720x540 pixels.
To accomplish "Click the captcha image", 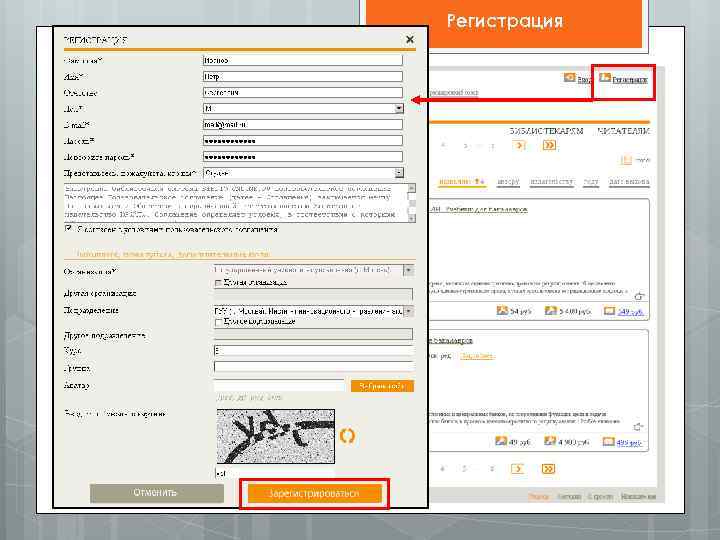I will pos(276,436).
